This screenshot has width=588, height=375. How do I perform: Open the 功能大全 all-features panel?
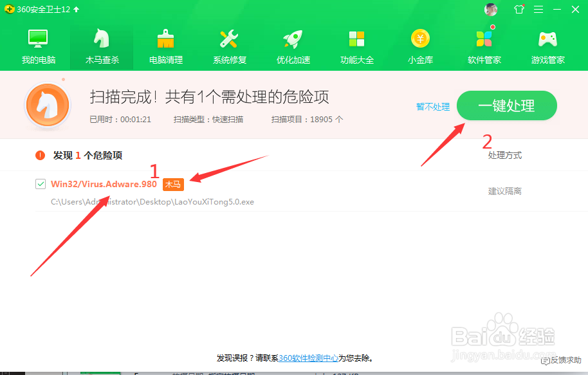point(356,45)
